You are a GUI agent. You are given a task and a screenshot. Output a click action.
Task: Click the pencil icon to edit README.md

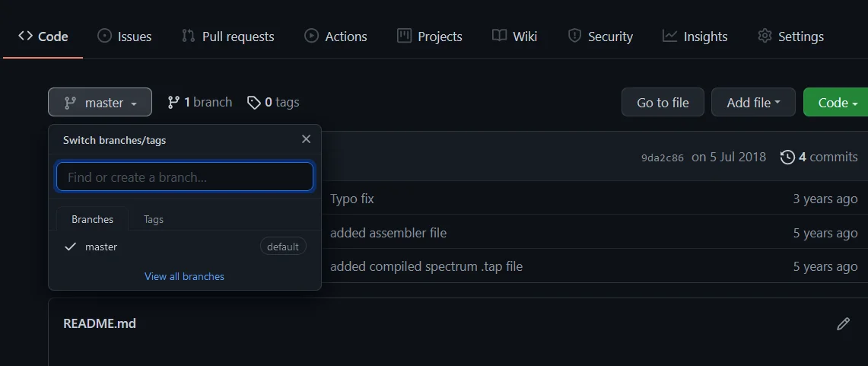[843, 324]
